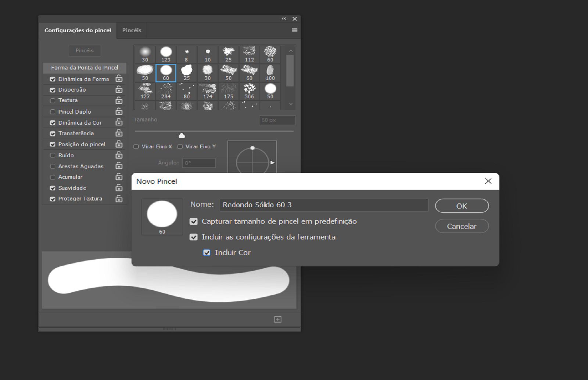
Task: Toggle the Dinâmica da Cor checkbox
Action: [x=53, y=123]
